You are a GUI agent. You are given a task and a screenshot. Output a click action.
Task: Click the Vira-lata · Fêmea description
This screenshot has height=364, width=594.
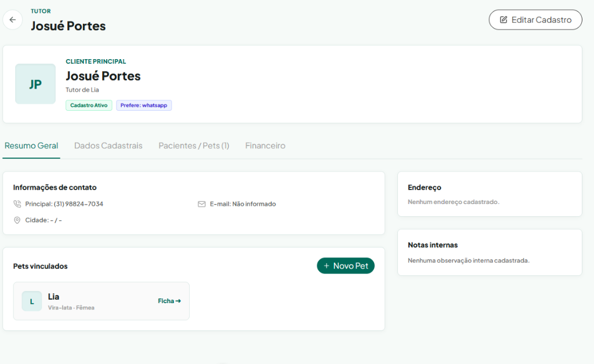pyautogui.click(x=71, y=308)
